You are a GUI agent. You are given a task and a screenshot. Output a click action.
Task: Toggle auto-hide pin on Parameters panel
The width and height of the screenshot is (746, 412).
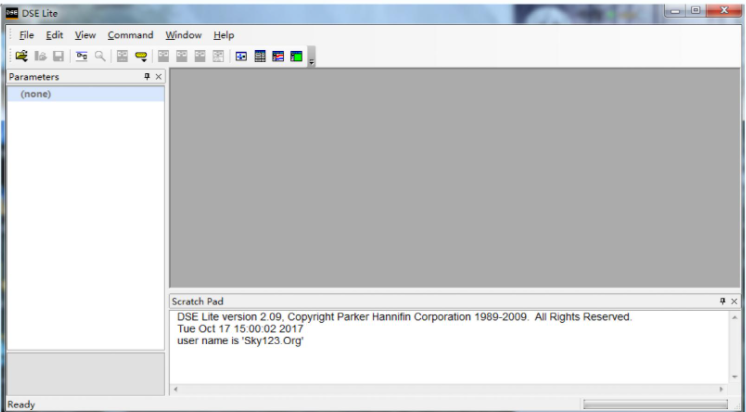(146, 77)
